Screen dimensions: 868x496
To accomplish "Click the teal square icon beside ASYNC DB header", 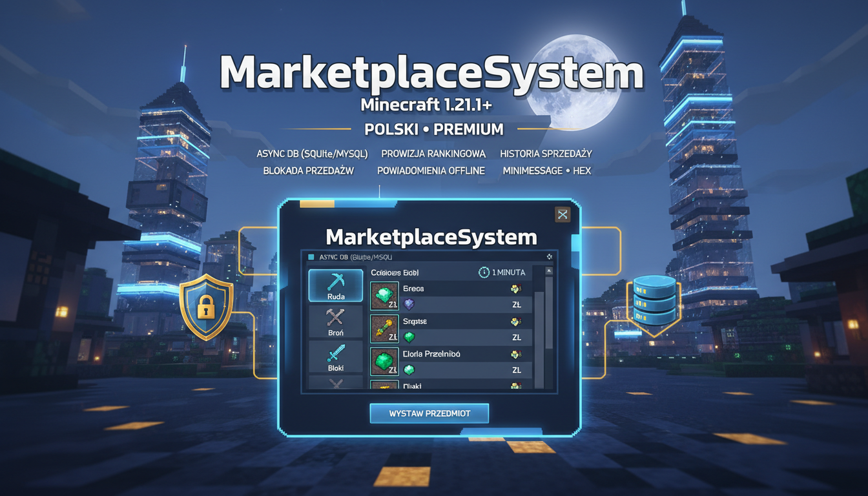I will (x=311, y=257).
